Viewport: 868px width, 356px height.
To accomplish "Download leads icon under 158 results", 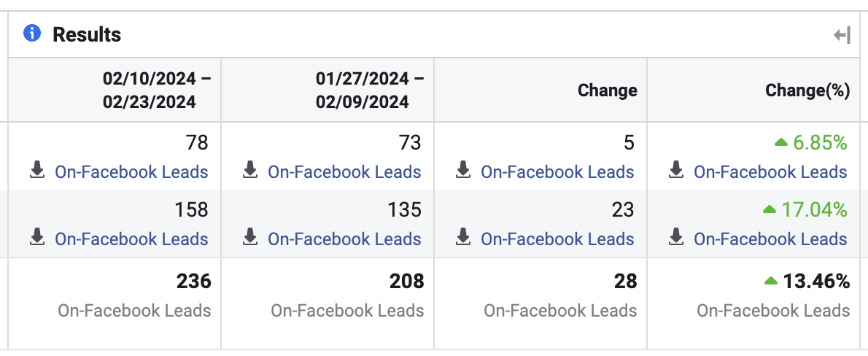I will click(37, 238).
